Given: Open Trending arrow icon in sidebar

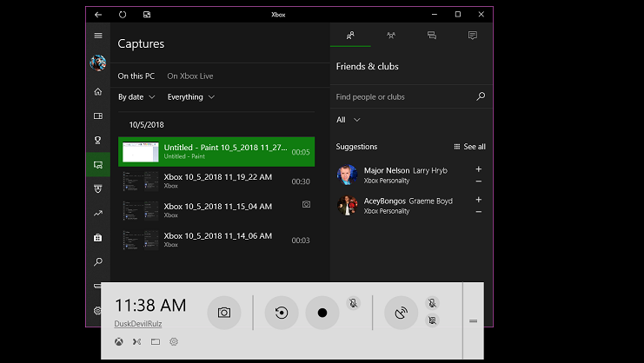Looking at the screenshot, I should click(98, 214).
